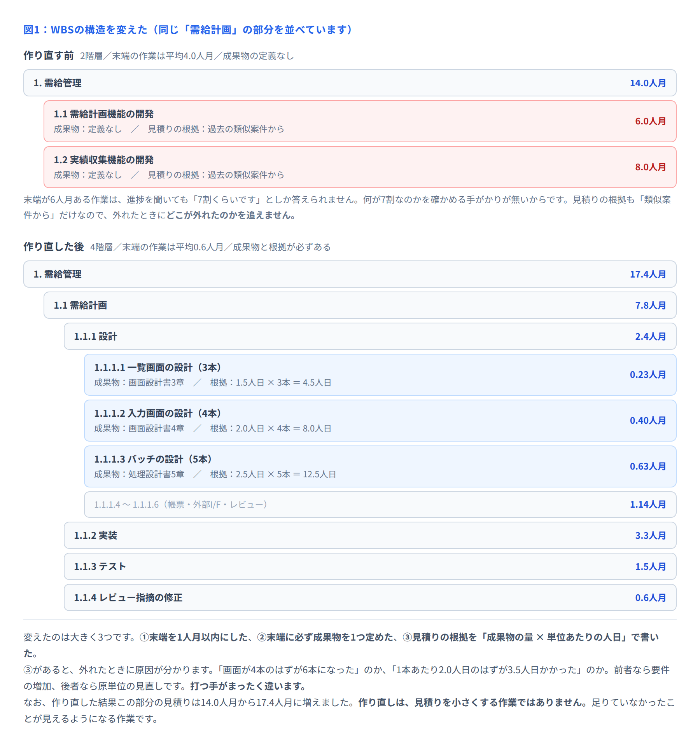Select the '1.1.1.2 入力画面の設計（4本）' row
Screen dimensions: 700x751
click(x=380, y=421)
